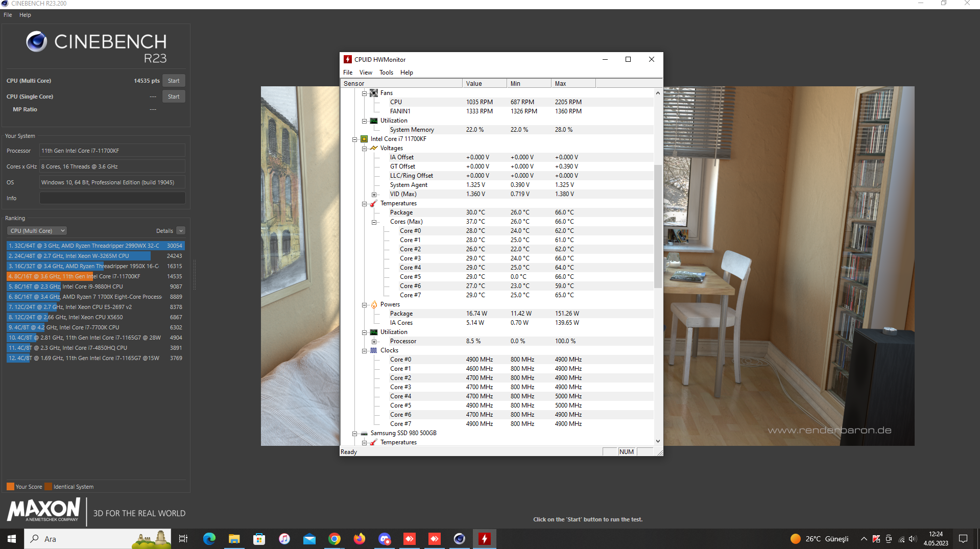The image size is (980, 549).
Task: Open Task View on taskbar
Action: (183, 539)
